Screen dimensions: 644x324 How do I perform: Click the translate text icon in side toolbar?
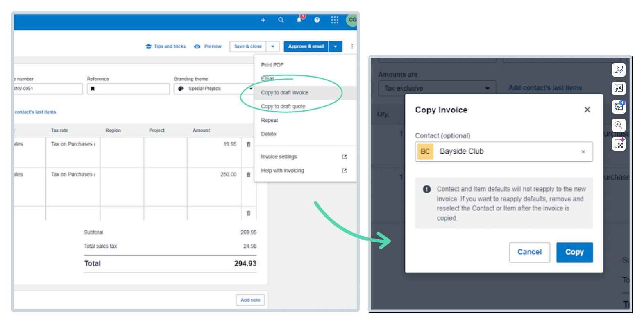tap(619, 88)
